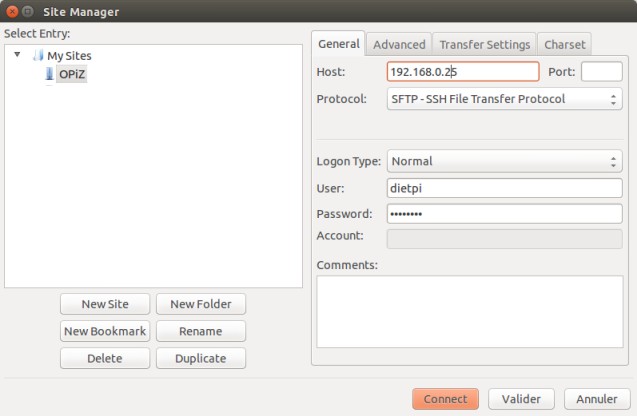637x416 pixels.
Task: Focus the Password field
Action: (504, 213)
